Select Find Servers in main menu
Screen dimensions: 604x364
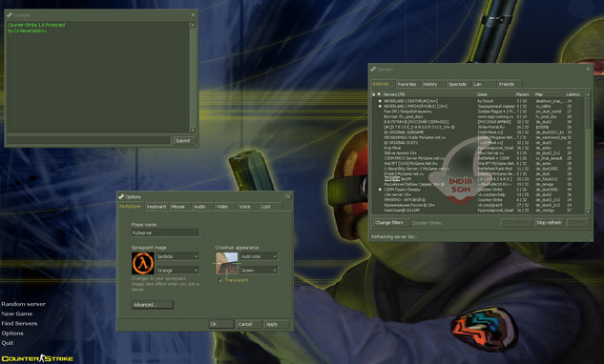point(19,324)
